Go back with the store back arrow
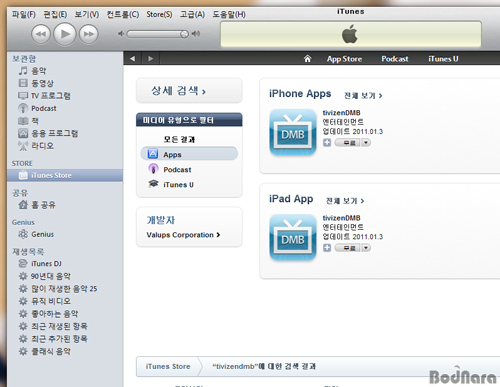Image resolution: width=500 pixels, height=387 pixels. click(133, 59)
